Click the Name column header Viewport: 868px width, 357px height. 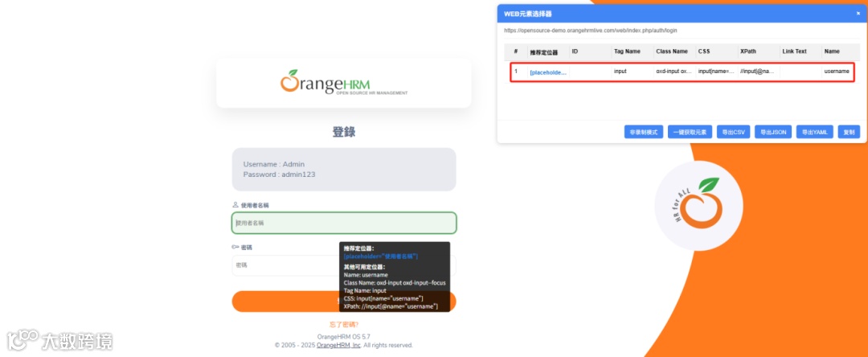coord(832,51)
